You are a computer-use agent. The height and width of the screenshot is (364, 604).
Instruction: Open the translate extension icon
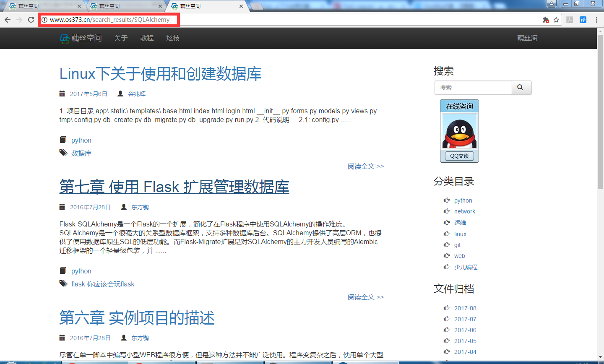tap(583, 20)
